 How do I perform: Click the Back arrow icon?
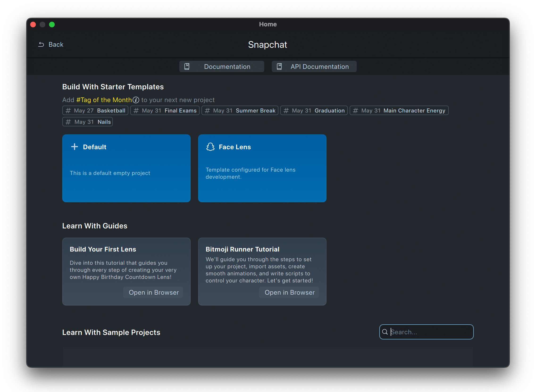click(x=41, y=44)
